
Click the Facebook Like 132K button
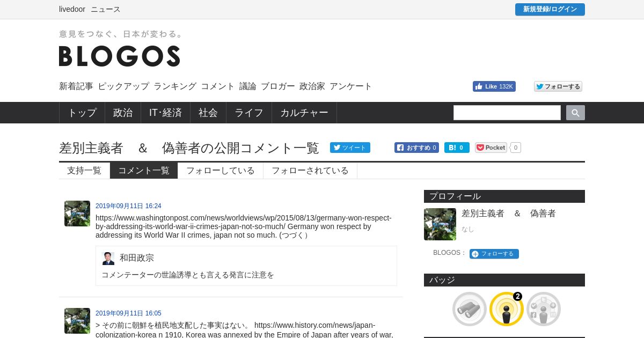pyautogui.click(x=494, y=86)
